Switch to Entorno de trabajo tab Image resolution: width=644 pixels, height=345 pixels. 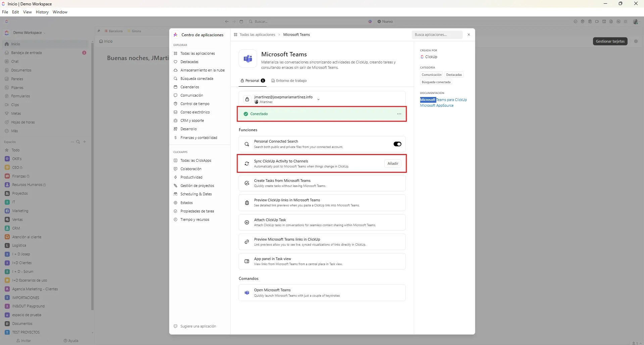[x=289, y=81]
